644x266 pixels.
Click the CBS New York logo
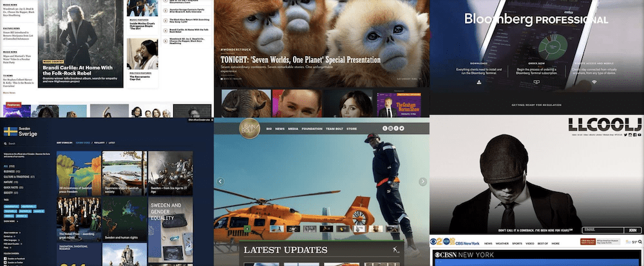(455, 242)
